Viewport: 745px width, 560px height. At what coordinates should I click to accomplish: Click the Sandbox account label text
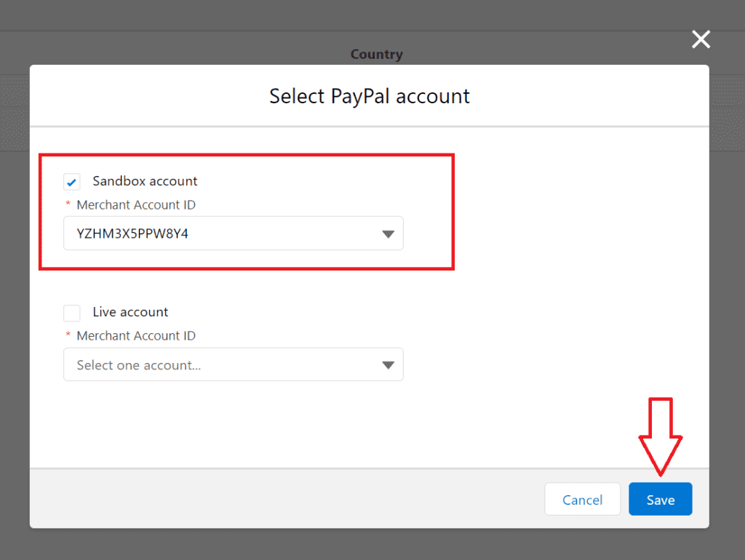coord(145,181)
